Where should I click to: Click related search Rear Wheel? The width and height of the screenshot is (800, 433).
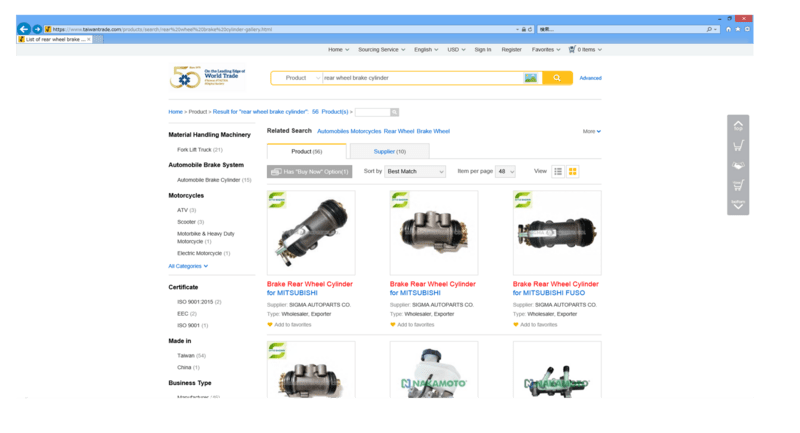pyautogui.click(x=398, y=131)
